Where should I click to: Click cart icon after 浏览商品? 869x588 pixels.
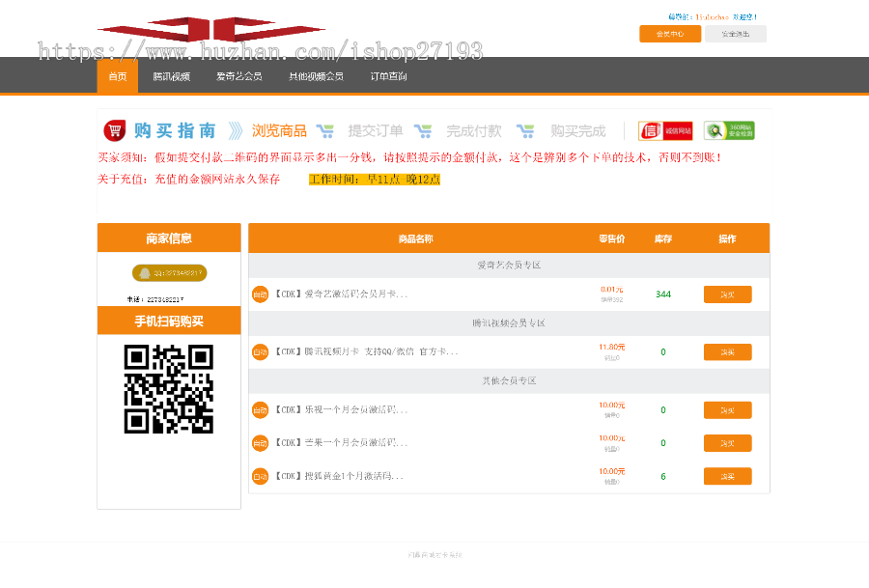(324, 131)
